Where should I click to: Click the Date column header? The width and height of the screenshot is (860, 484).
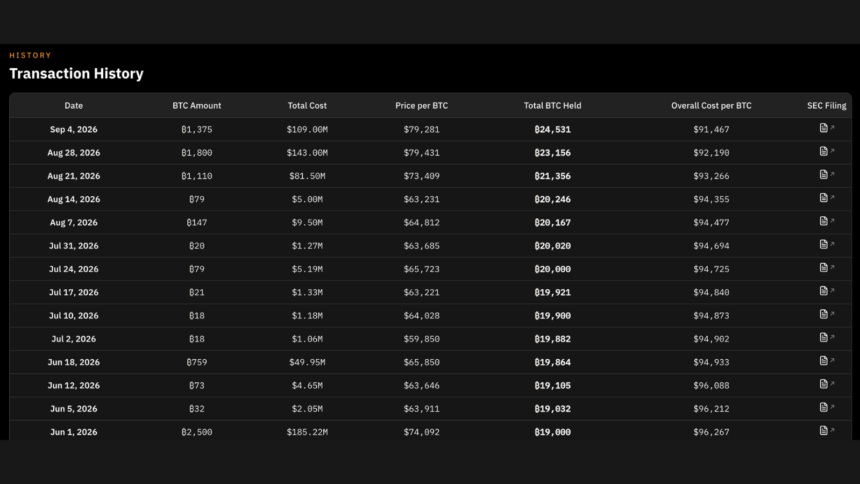pyautogui.click(x=73, y=105)
